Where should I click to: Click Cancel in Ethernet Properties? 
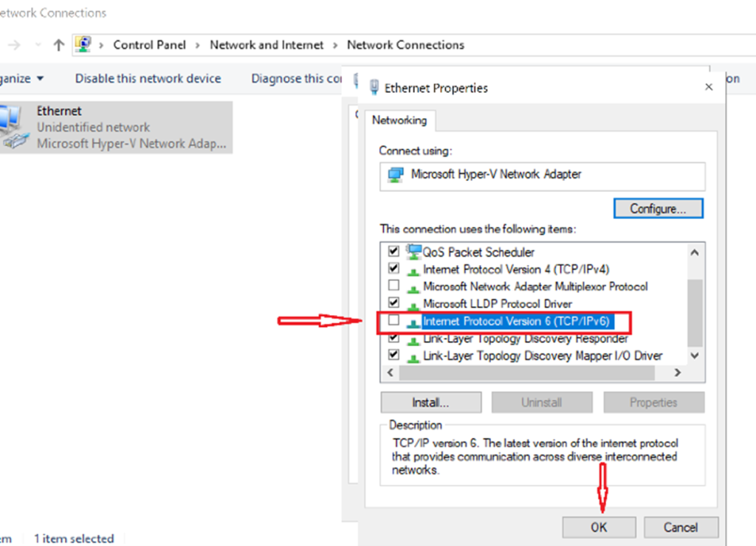click(681, 528)
